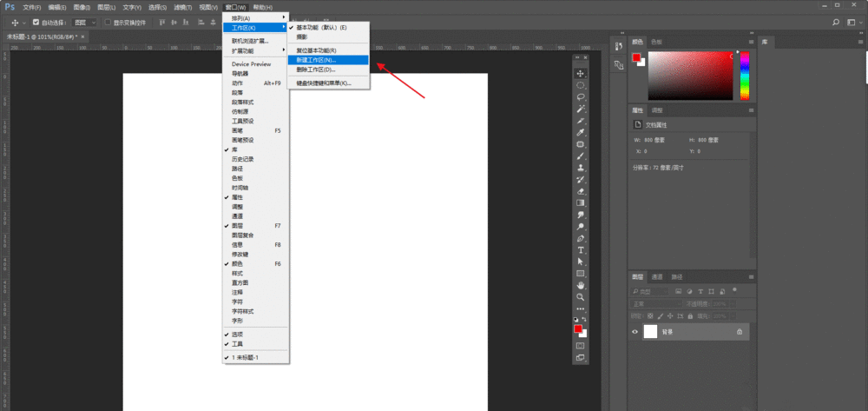
Task: Select the Zoom tool in the toolbox
Action: pos(581,296)
